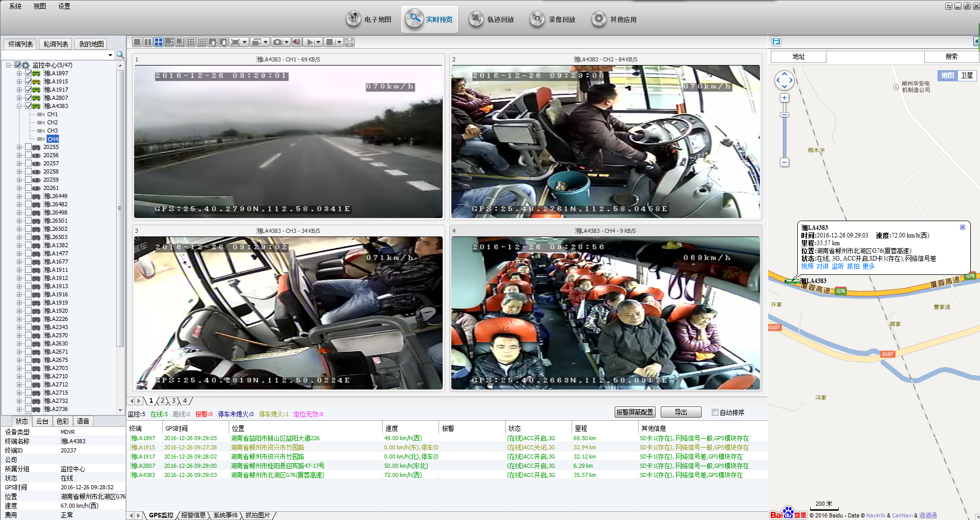This screenshot has height=520, width=980.
Task: Switch to the 报警信息 bottom tab
Action: coord(193,515)
